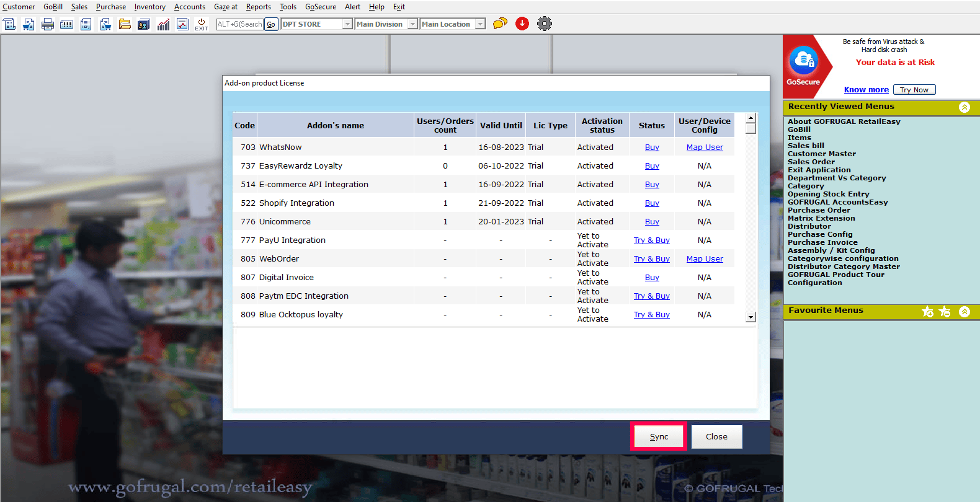Open the Reports menu
The image size is (980, 502).
click(x=258, y=7)
